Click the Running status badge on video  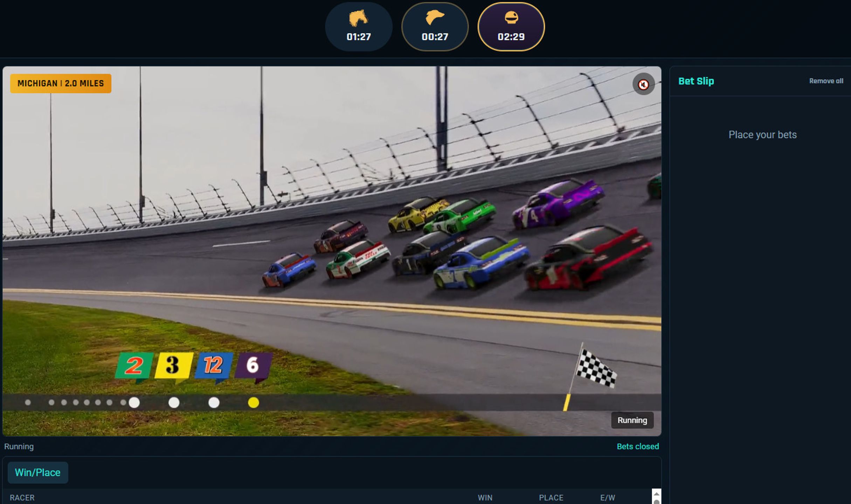pyautogui.click(x=632, y=420)
